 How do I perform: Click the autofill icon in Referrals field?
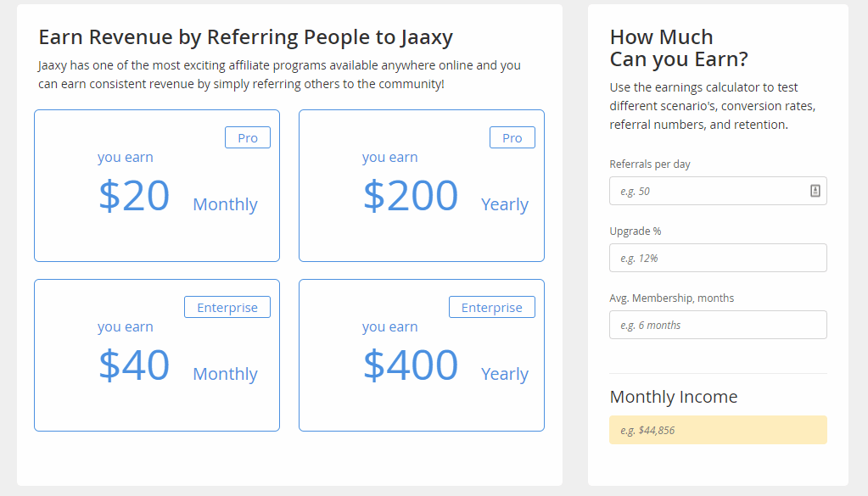[815, 191]
